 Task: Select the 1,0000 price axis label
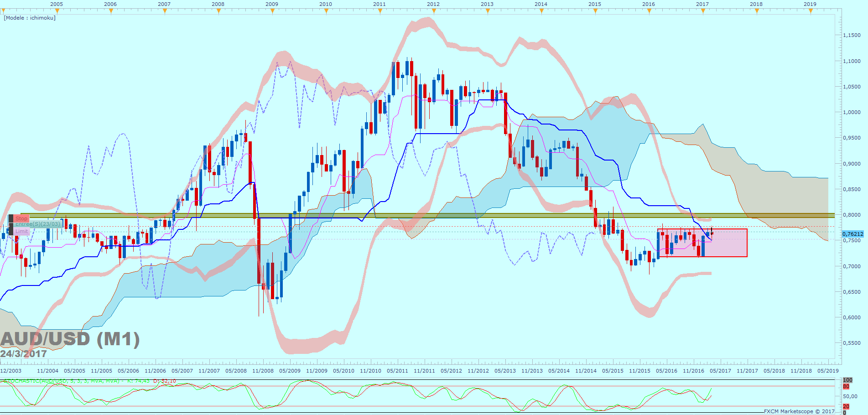click(x=852, y=112)
